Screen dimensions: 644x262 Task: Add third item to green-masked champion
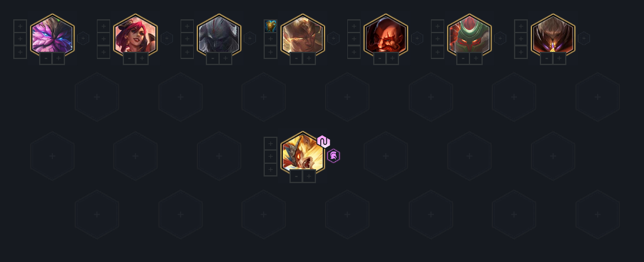coord(438,52)
